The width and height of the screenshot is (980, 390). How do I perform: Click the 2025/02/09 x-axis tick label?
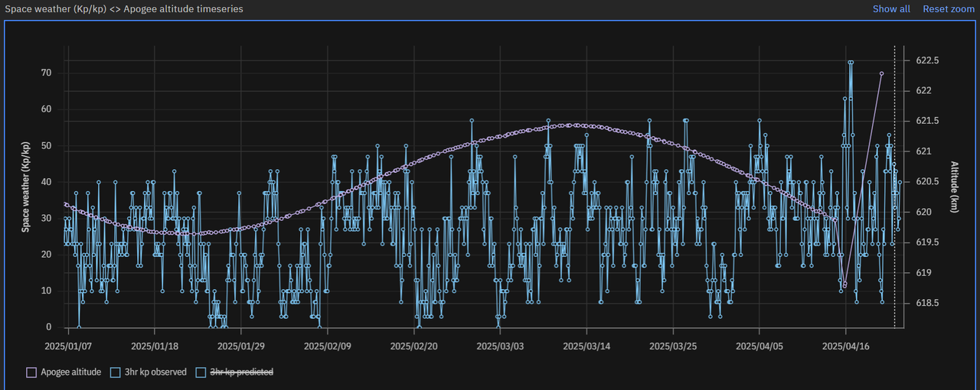pyautogui.click(x=328, y=346)
